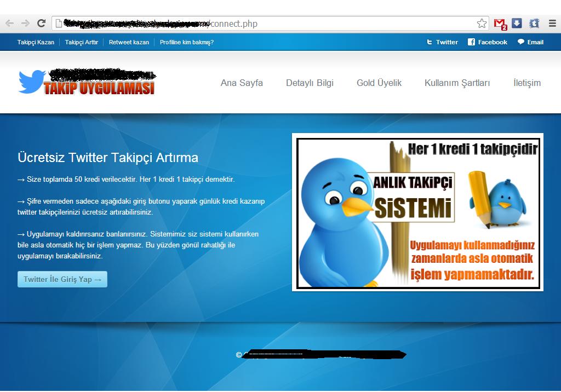This screenshot has width=561, height=392.
Task: Click the 'Şifre vermeden sadece aşağıdaki' line
Action: pyautogui.click(x=141, y=201)
